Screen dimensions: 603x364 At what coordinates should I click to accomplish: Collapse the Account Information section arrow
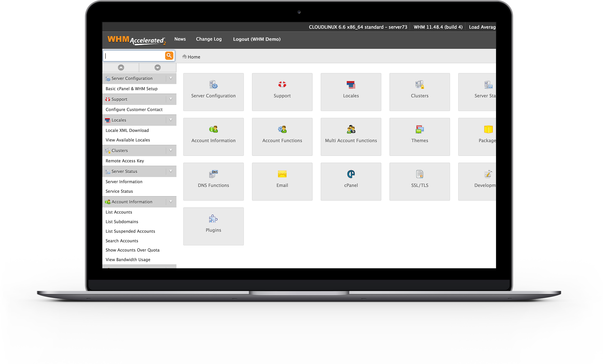click(x=171, y=202)
